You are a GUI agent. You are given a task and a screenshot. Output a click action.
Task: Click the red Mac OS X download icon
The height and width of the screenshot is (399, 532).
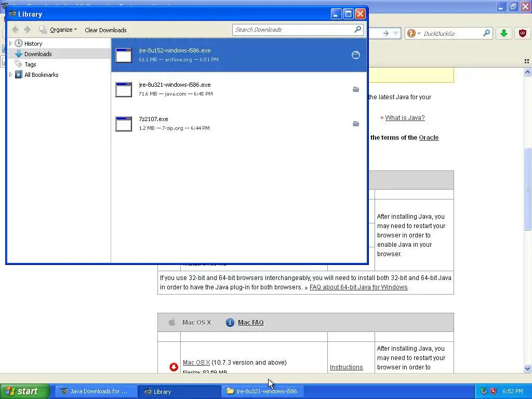tap(174, 367)
